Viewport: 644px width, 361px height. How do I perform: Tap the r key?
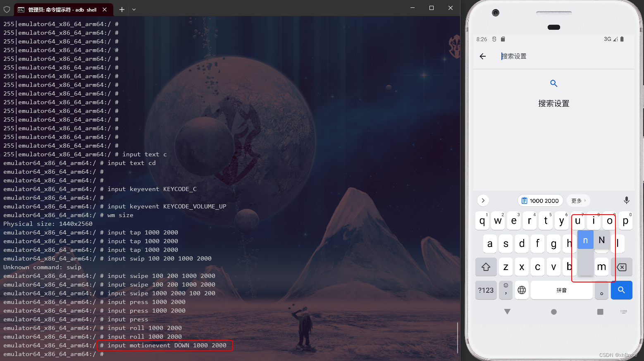click(x=530, y=221)
